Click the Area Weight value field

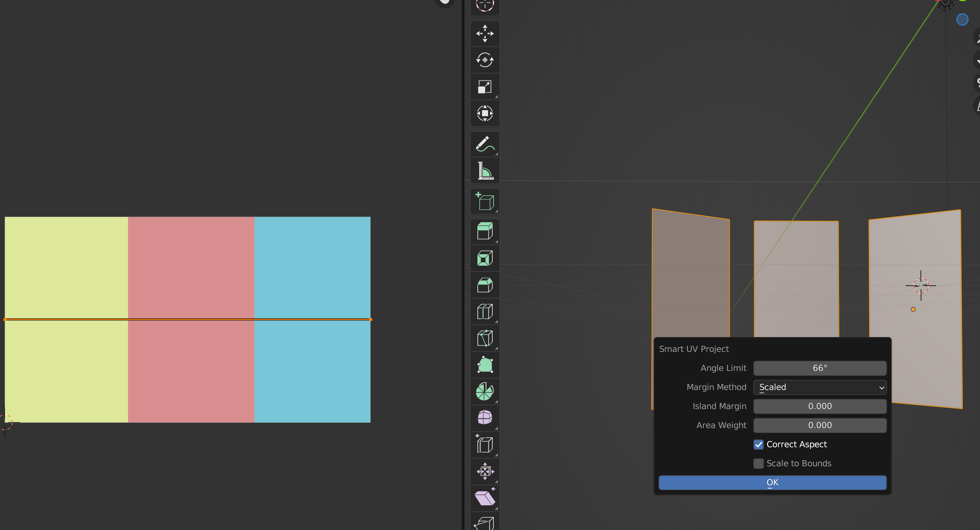tap(820, 426)
